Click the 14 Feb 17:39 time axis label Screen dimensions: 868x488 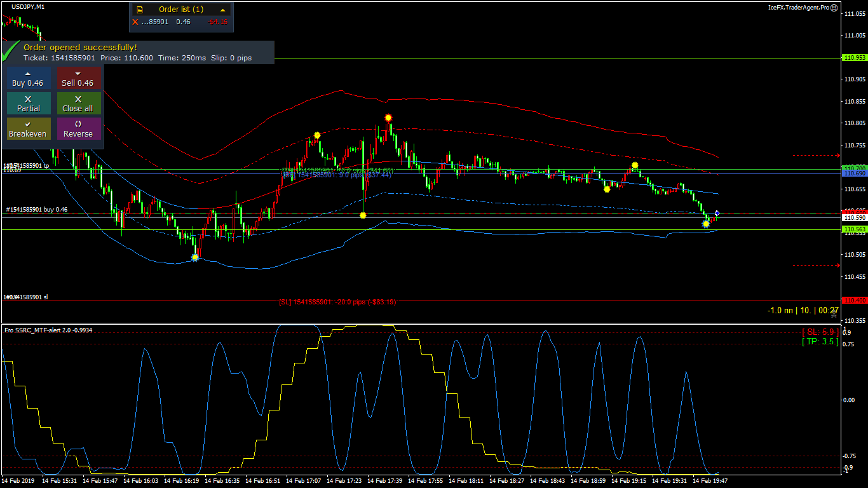[386, 481]
